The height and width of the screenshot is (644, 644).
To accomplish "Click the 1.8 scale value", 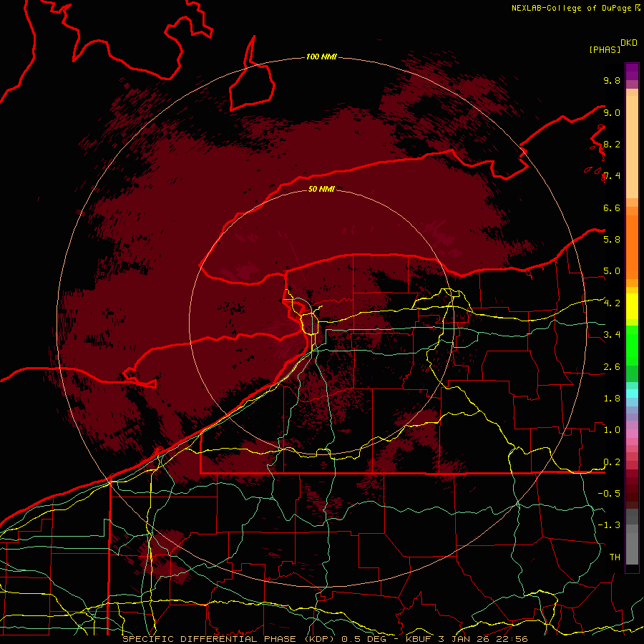I will coord(612,399).
